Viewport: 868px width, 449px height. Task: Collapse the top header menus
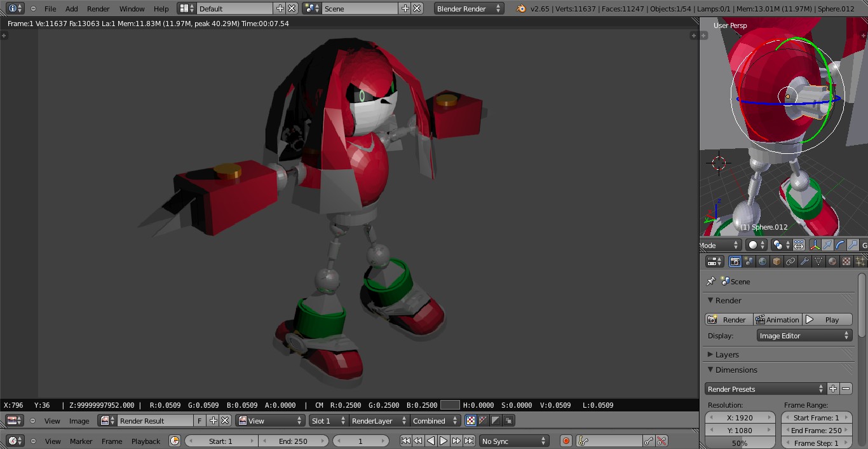pyautogui.click(x=33, y=8)
